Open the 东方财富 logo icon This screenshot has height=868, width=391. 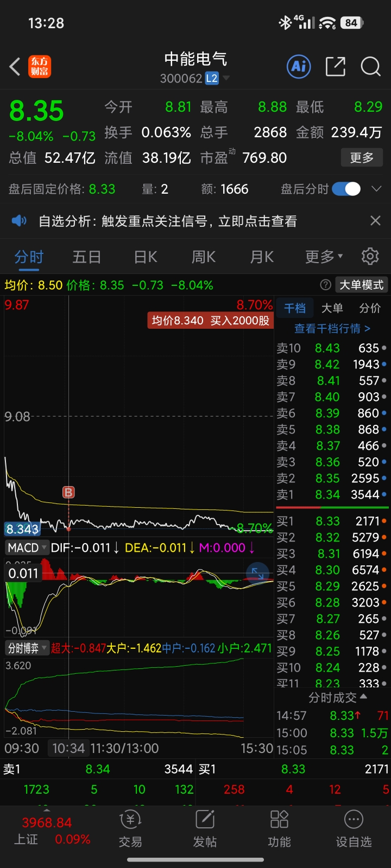40,67
